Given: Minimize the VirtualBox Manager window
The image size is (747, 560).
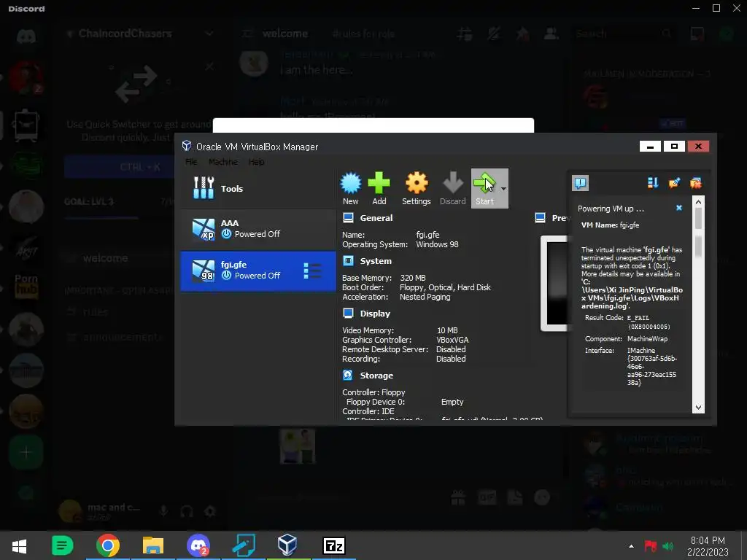Looking at the screenshot, I should tap(650, 146).
